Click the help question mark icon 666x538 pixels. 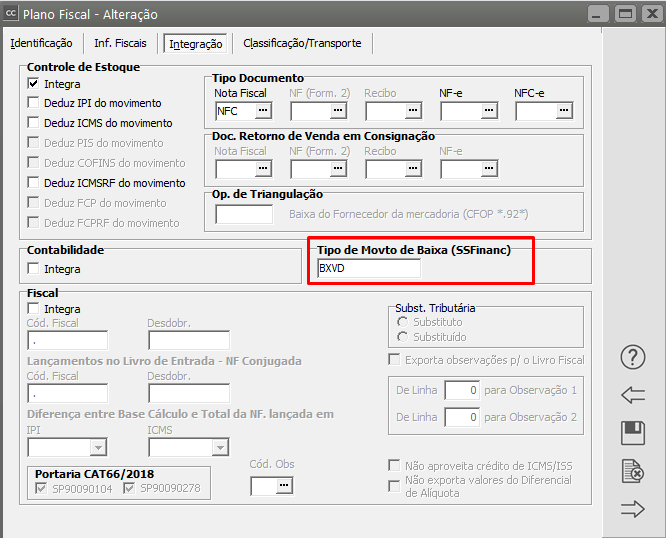(632, 357)
